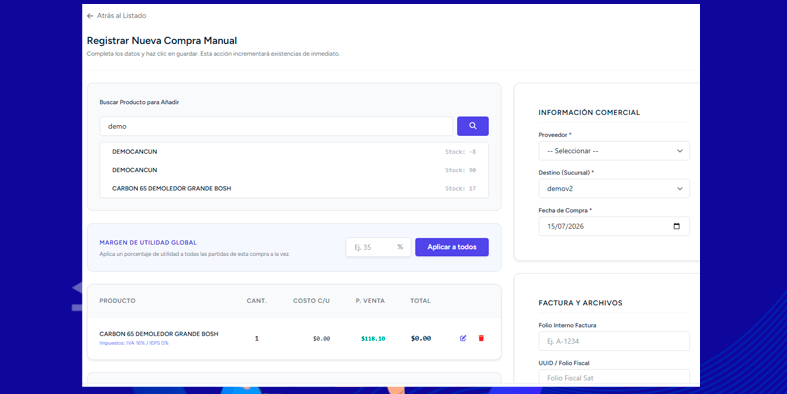787x394 pixels.
Task: Click the back arrow beside Atrás al Listado
Action: tap(90, 16)
